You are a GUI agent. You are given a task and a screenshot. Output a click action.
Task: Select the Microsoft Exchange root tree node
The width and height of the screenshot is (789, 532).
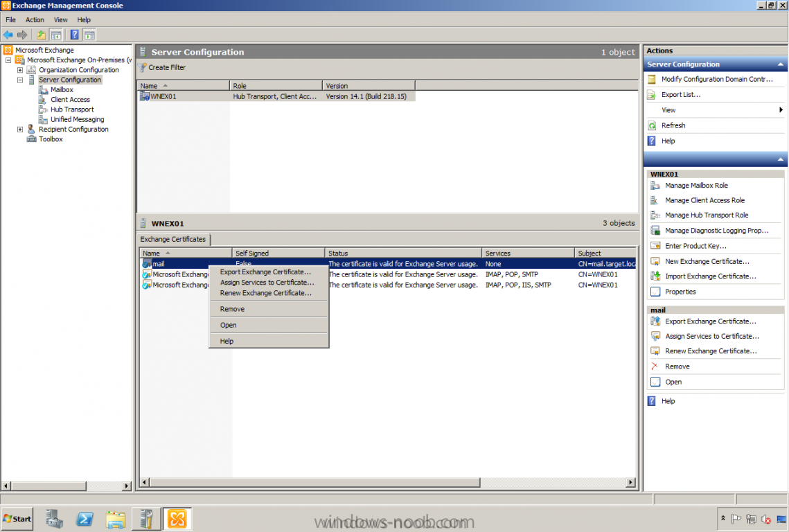[44, 51]
